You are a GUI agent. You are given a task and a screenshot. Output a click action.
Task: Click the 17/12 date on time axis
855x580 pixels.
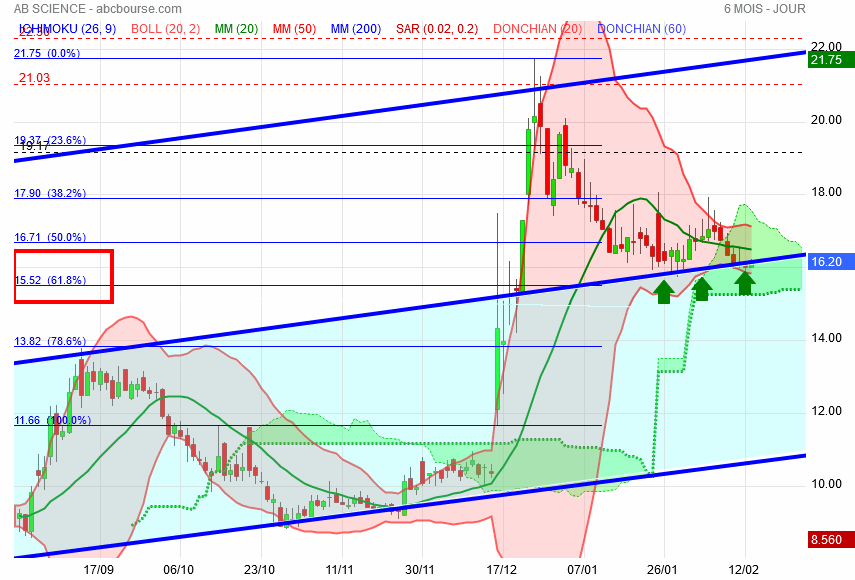502,570
